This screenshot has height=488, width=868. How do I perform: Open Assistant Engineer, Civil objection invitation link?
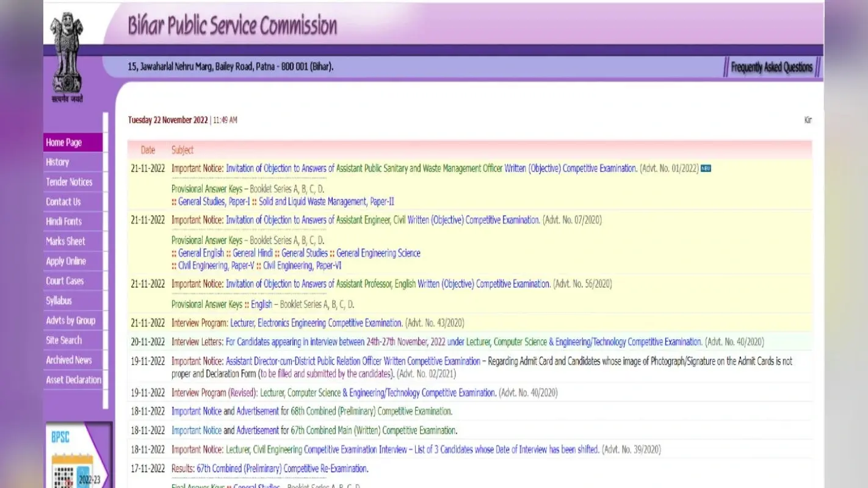383,220
